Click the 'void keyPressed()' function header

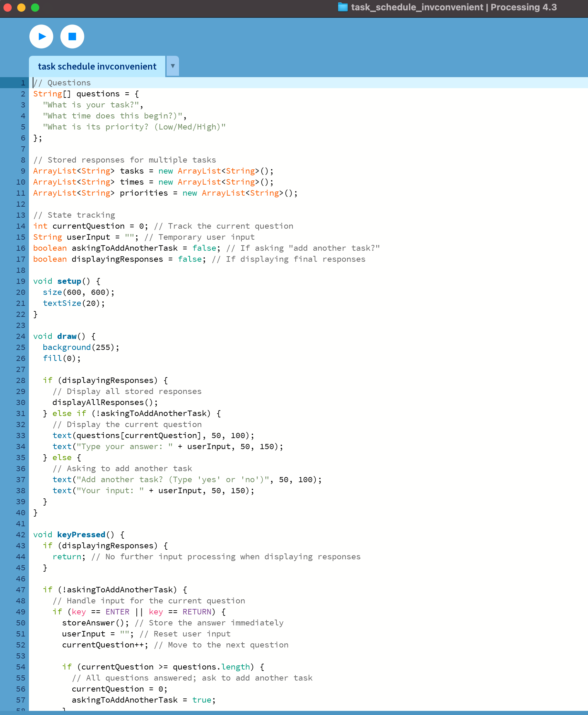click(79, 535)
